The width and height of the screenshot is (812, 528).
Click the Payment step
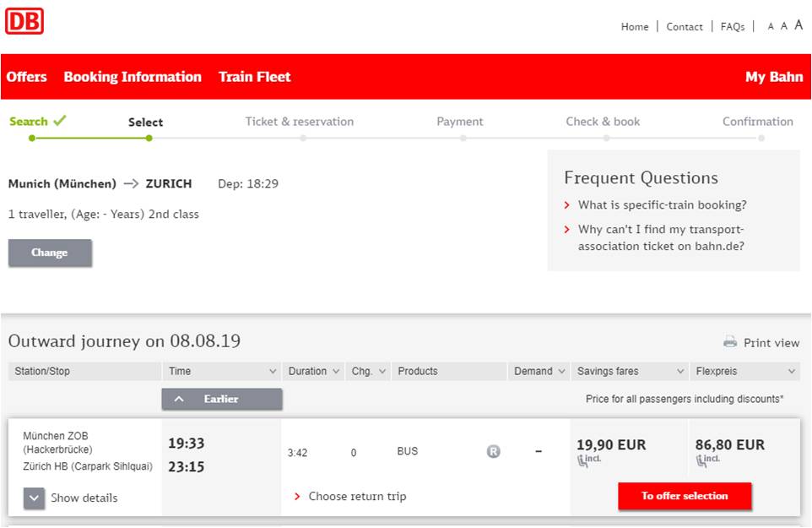[460, 122]
